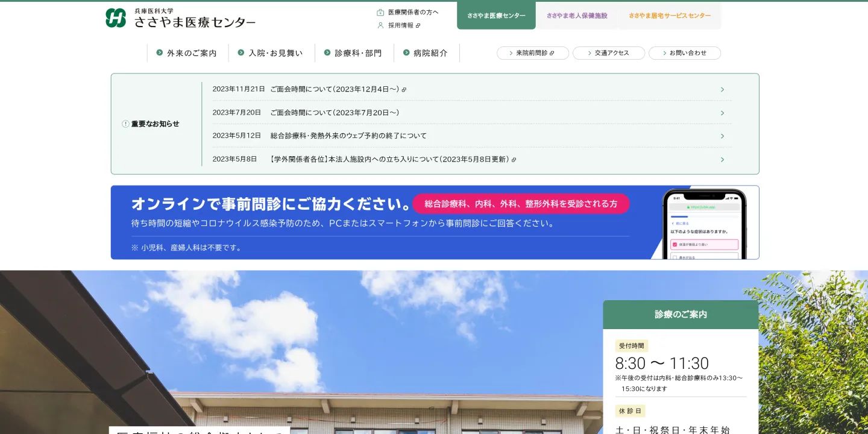Click the ※ 小児科、産婦人科は不要です note
Image resolution: width=868 pixels, height=434 pixels.
coord(186,248)
